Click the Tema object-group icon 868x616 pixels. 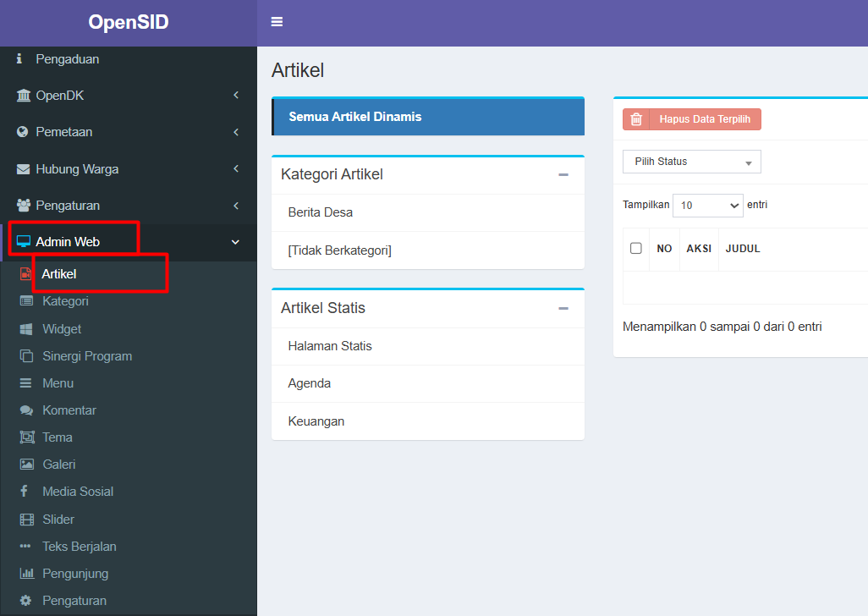coord(26,437)
